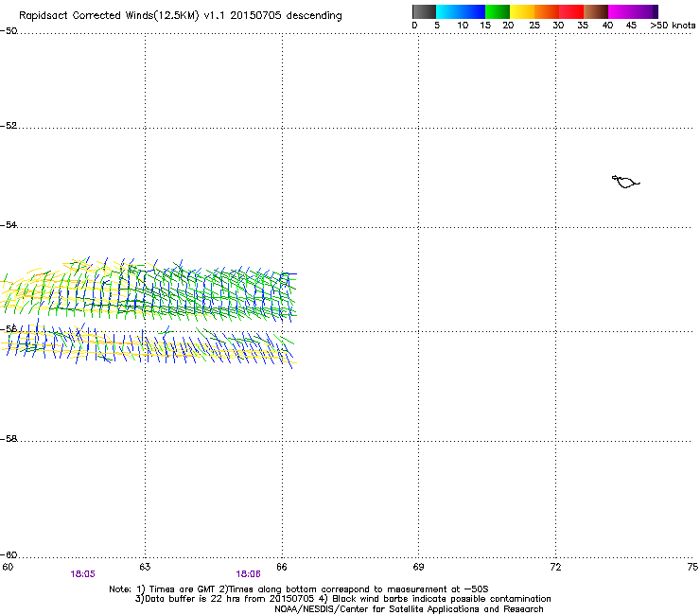Click the longitude label '75'
The height and width of the screenshot is (615, 700).
pyautogui.click(x=692, y=567)
